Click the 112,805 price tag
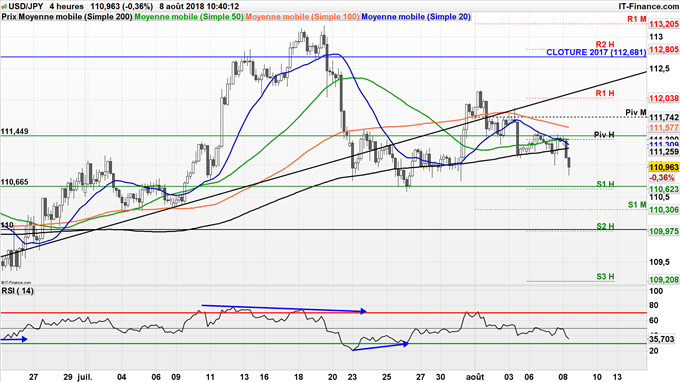The width and height of the screenshot is (680, 382). click(x=664, y=49)
